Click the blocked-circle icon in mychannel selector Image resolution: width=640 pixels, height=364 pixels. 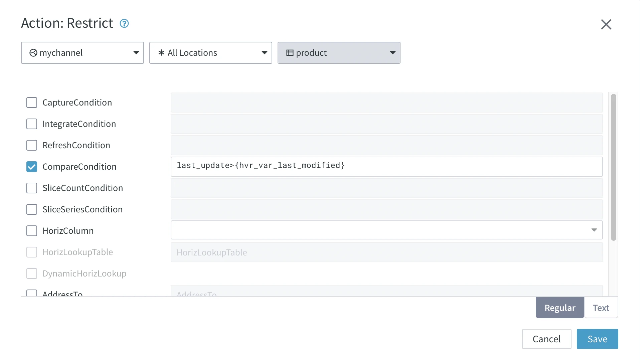pos(33,53)
